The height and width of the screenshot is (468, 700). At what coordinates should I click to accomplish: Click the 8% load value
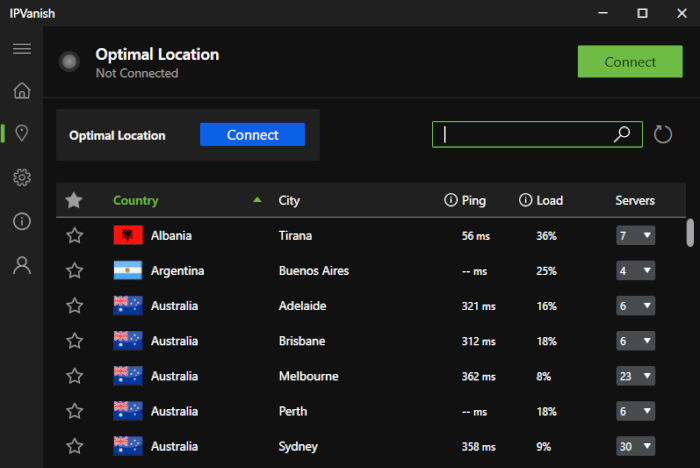(543, 376)
